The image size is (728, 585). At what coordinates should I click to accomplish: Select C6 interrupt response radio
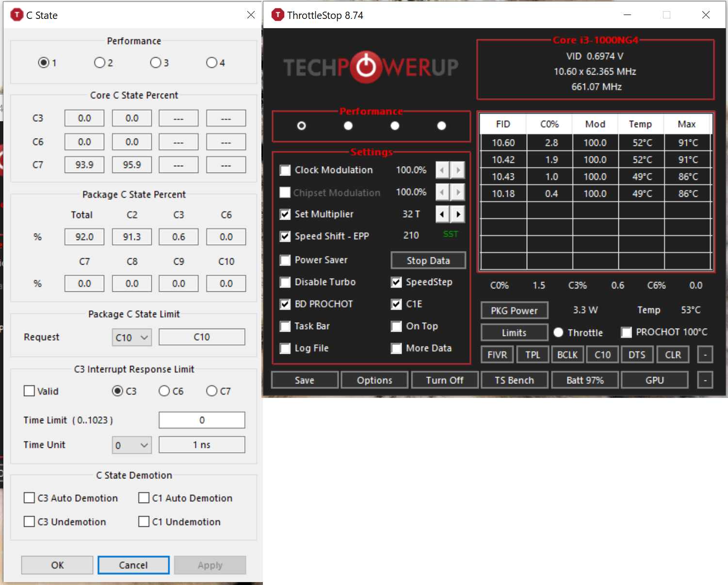click(164, 391)
